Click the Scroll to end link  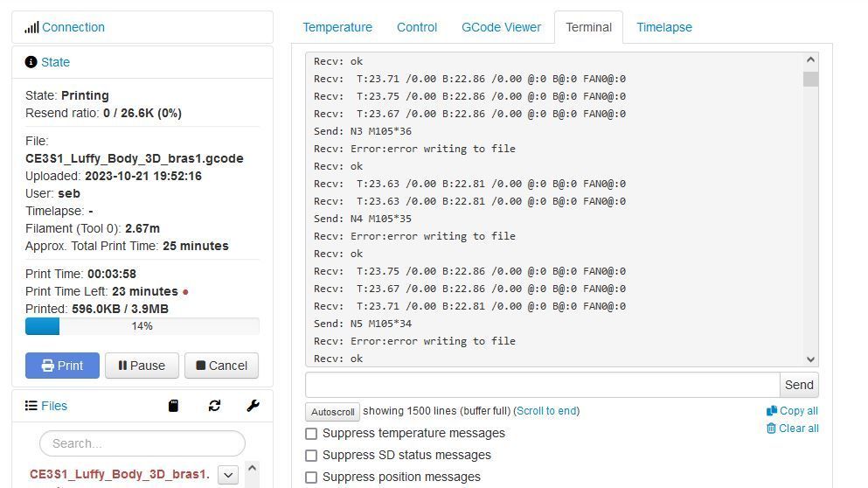pos(546,411)
